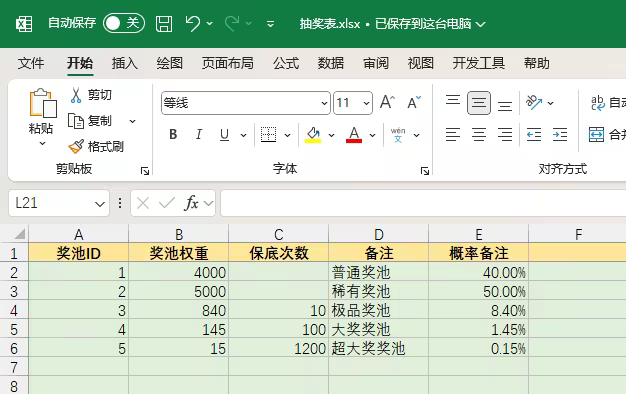Expand the Paste options arrow under 粘贴
This screenshot has width=626, height=394.
pos(42,144)
